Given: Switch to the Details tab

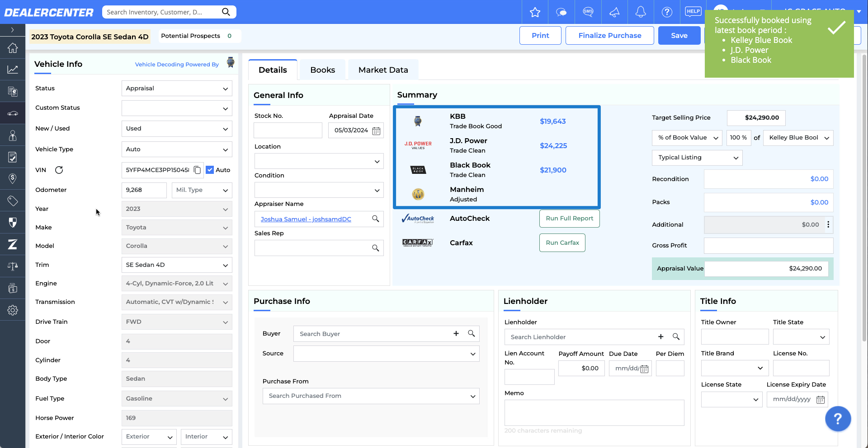Looking at the screenshot, I should pyautogui.click(x=273, y=70).
